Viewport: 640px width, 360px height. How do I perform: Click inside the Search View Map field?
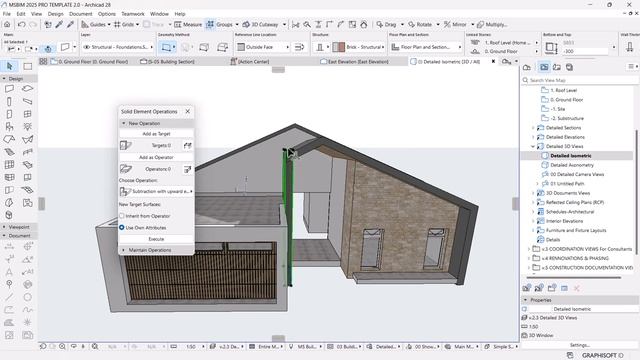[580, 80]
